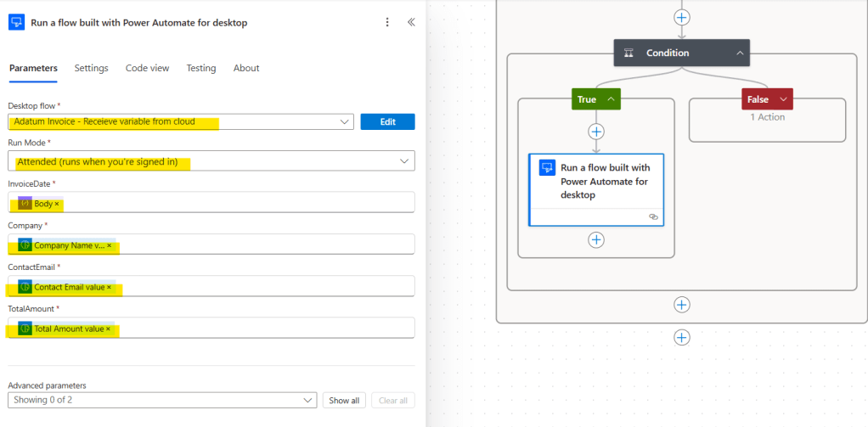Click the Edit button
868x427 pixels.
click(x=387, y=122)
